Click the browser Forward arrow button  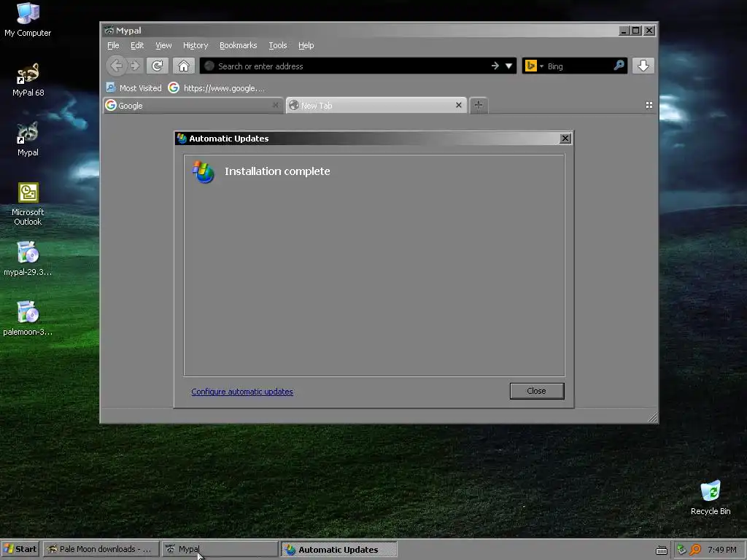click(x=135, y=66)
